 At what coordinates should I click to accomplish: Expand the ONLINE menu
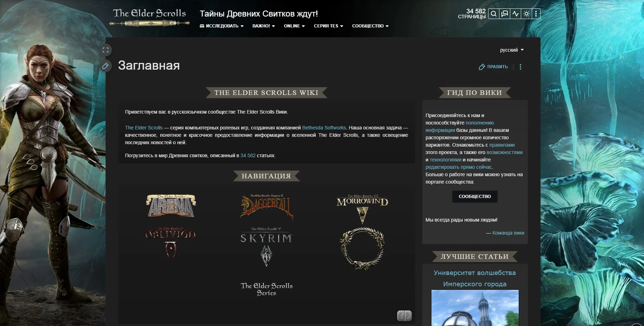coord(295,26)
